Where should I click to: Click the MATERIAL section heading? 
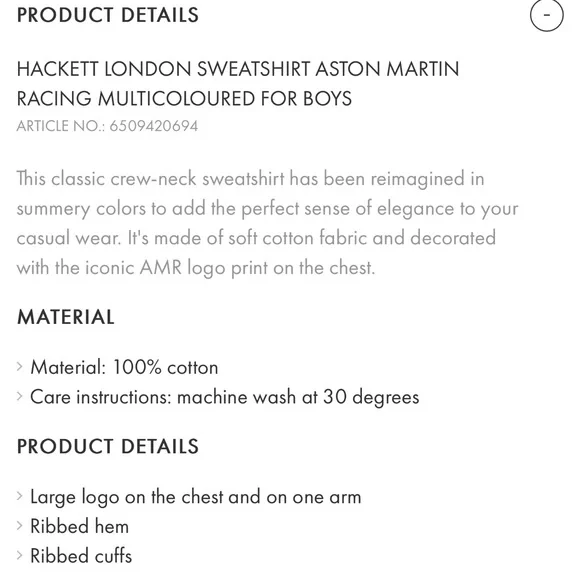[65, 317]
